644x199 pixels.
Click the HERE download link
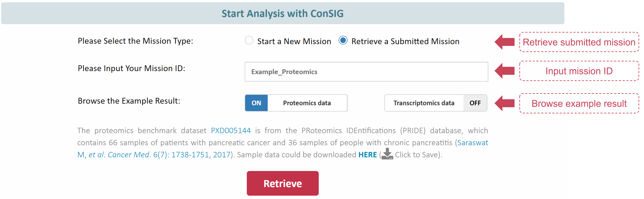367,155
